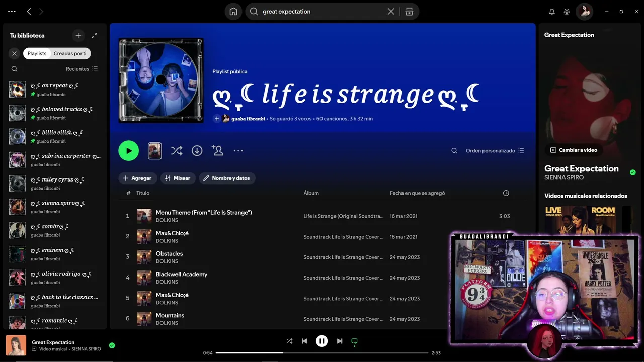Skip to the previous track
Image resolution: width=644 pixels, height=362 pixels.
click(x=304, y=341)
